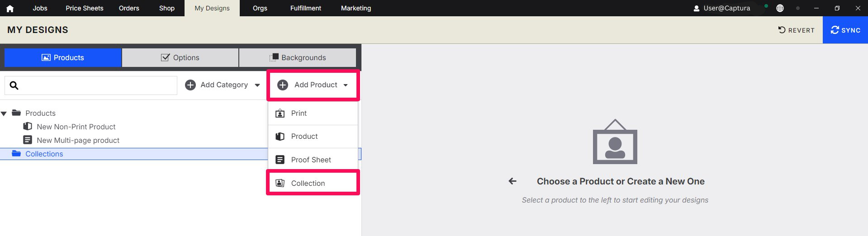Collapse the Products folder tree
Image resolution: width=868 pixels, height=236 pixels.
point(4,113)
